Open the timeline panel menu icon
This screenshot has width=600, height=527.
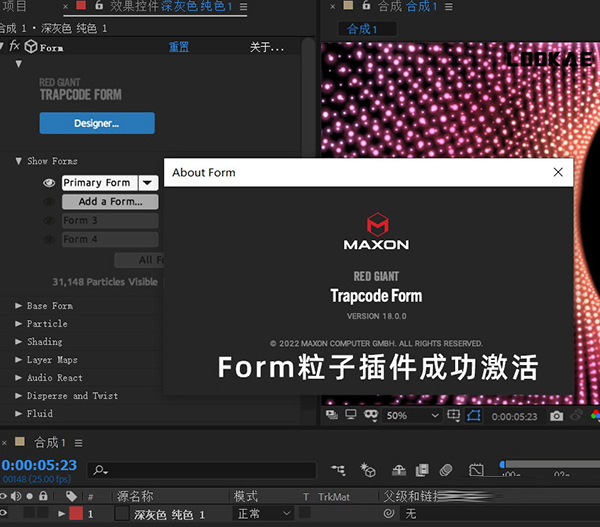click(78, 443)
